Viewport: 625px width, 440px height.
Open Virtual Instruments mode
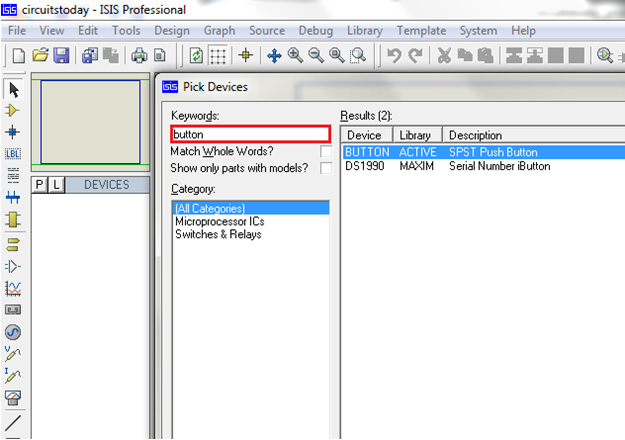pos(13,397)
